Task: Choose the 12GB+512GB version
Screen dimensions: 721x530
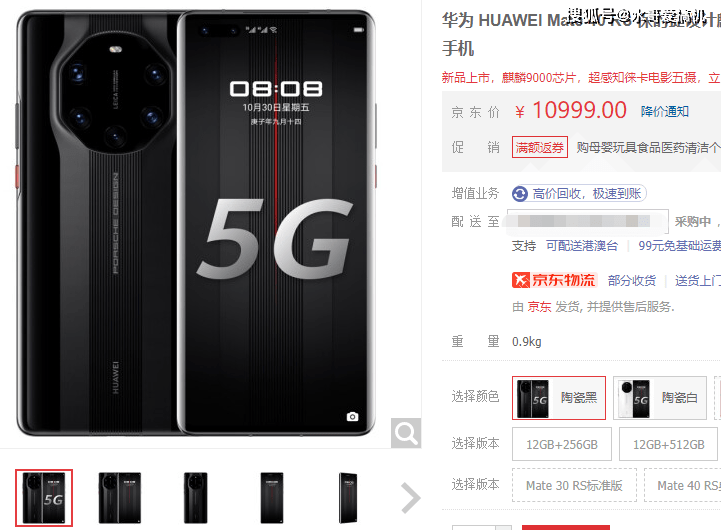Action: tap(668, 444)
